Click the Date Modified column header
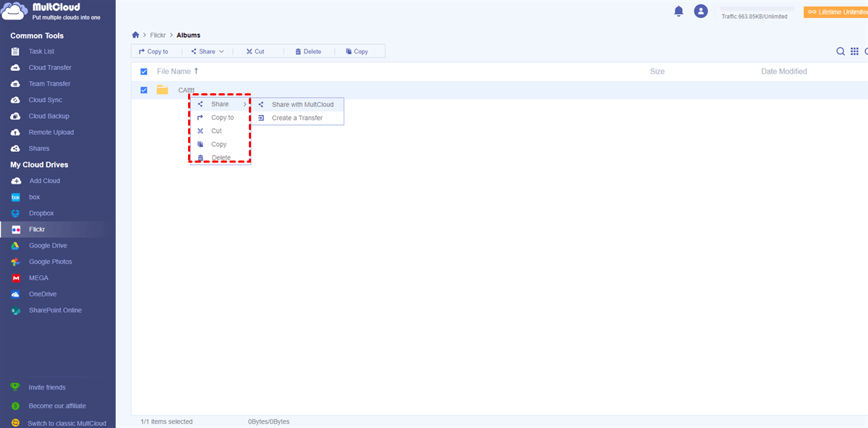 pos(784,72)
